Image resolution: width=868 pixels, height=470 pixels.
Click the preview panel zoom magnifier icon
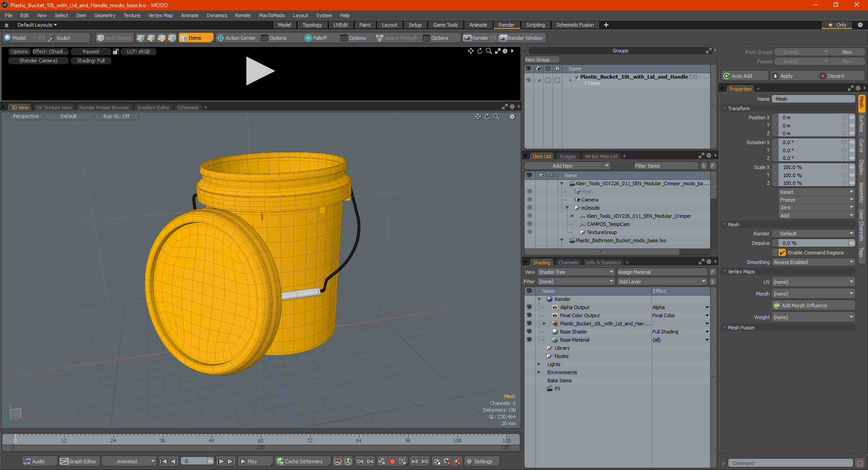coord(489,51)
